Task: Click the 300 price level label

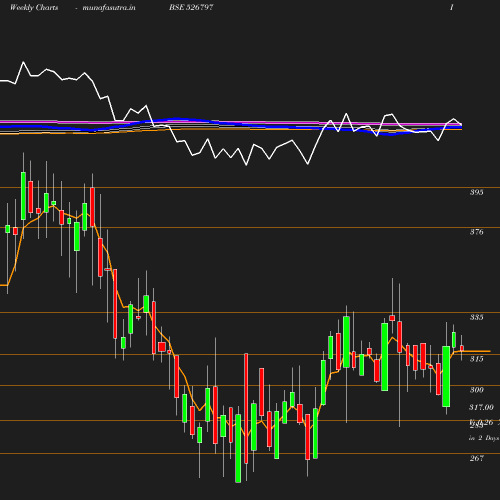Action: click(476, 390)
